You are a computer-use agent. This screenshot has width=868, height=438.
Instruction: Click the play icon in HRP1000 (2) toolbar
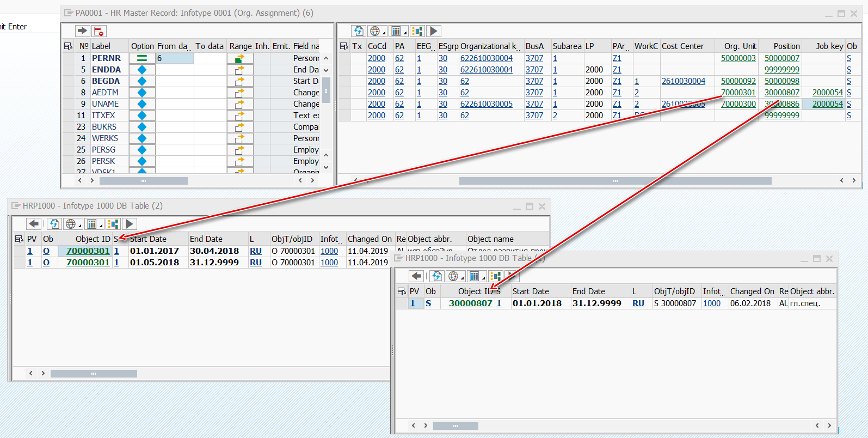[x=130, y=224]
